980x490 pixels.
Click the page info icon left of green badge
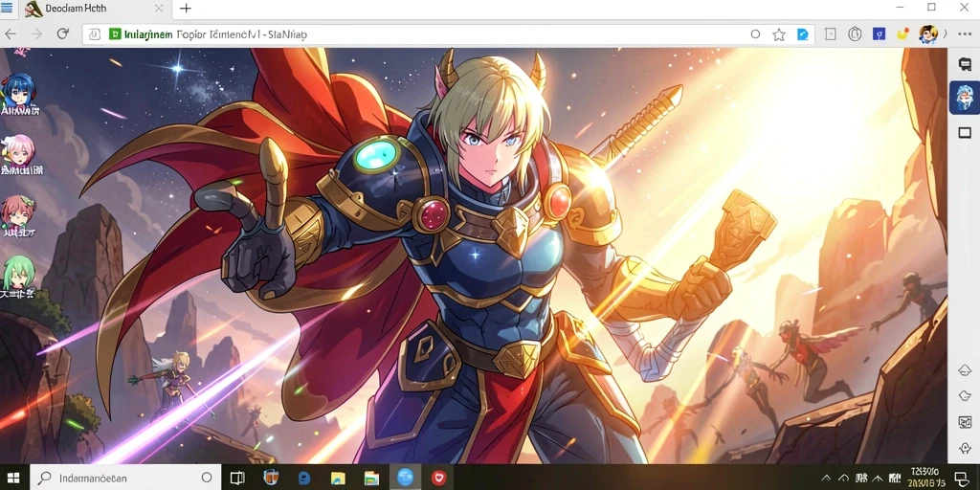[95, 34]
